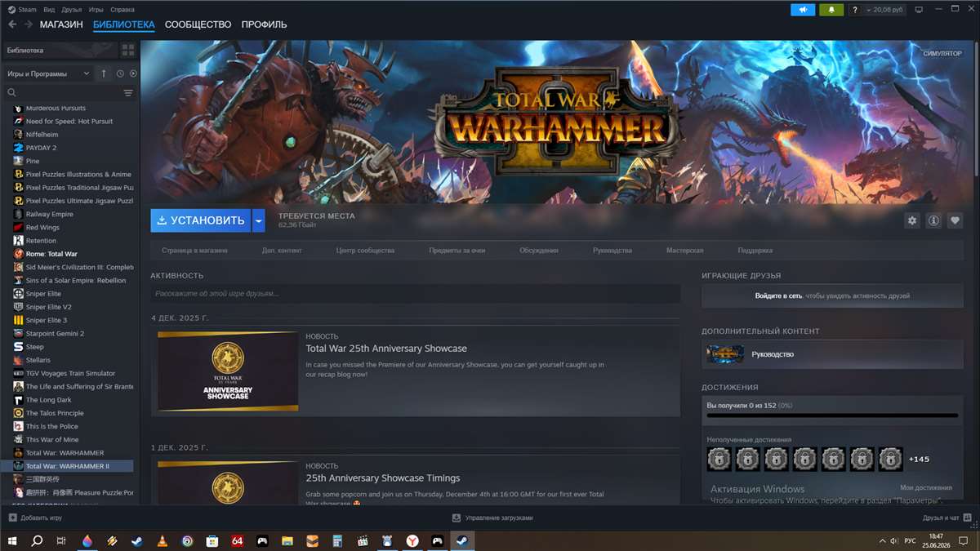This screenshot has height=551, width=980.
Task: Open Calculator taskbar icon
Action: (x=337, y=540)
